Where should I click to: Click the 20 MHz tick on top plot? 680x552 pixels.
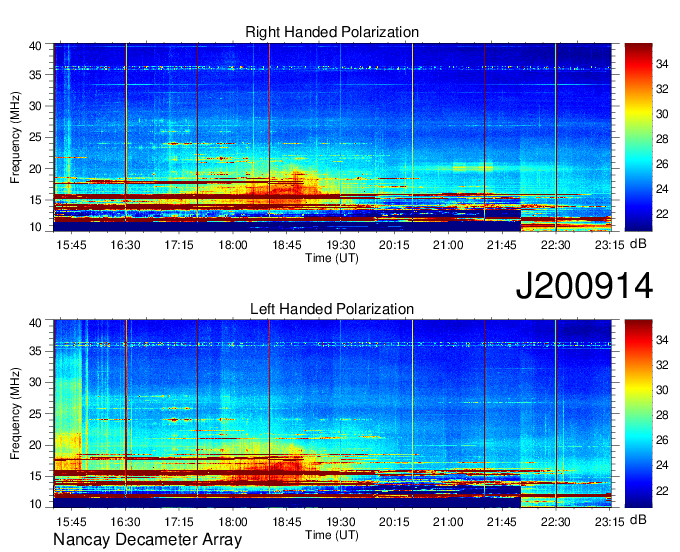(x=35, y=169)
